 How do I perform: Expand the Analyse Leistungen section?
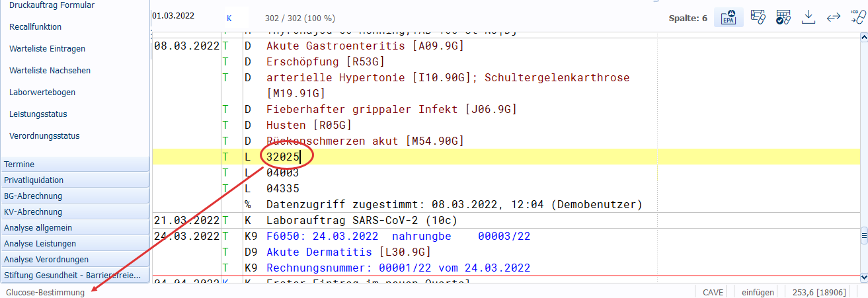75,243
